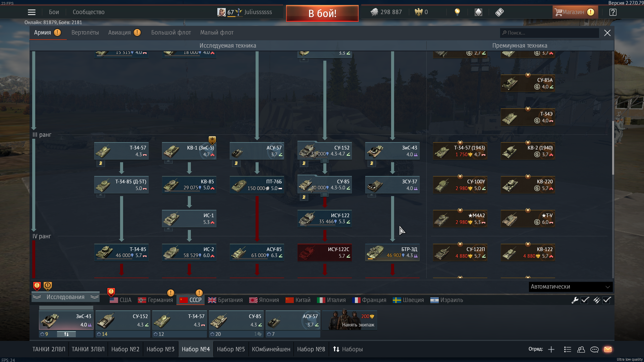The width and height of the screenshot is (644, 362).
Task: Expand group under Т-34-85 (Д-5Т) card
Action: click(x=101, y=195)
